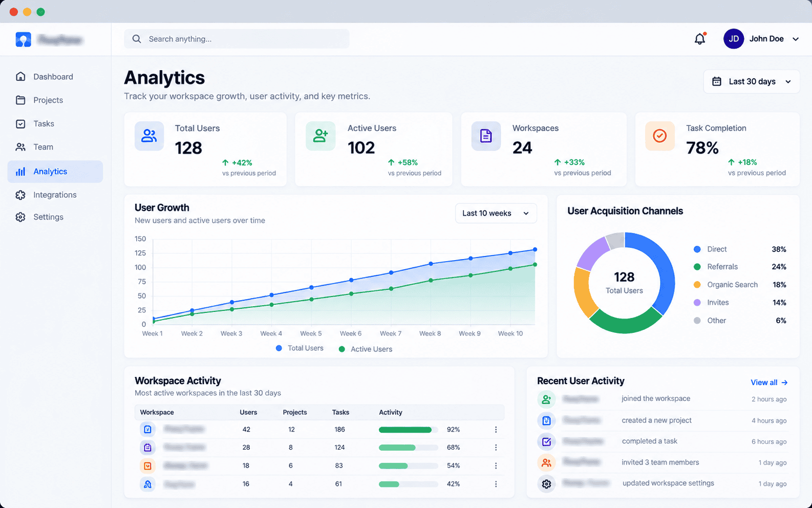
Task: Click the 'Users' column header
Action: pos(248,412)
